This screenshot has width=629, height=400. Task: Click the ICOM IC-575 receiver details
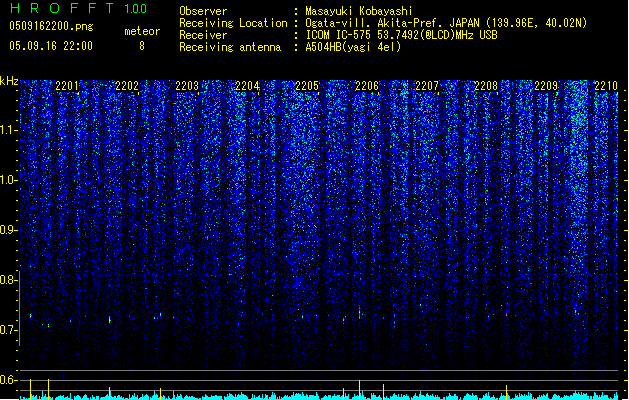point(401,35)
